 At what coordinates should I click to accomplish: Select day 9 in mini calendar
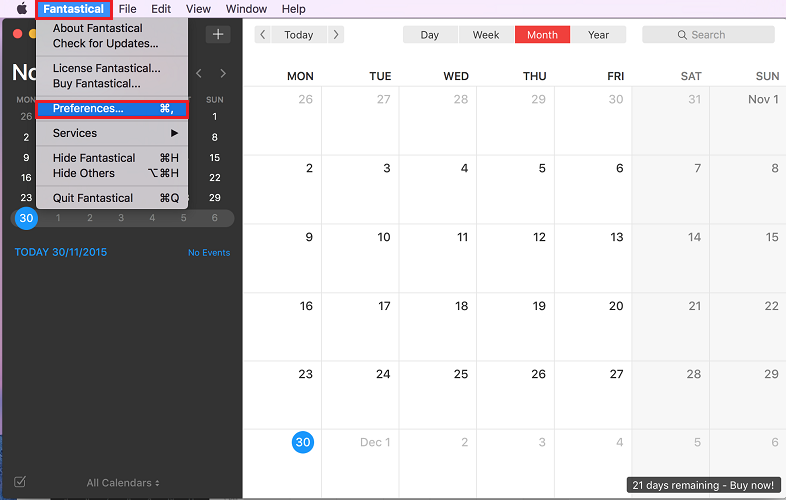tap(26, 157)
